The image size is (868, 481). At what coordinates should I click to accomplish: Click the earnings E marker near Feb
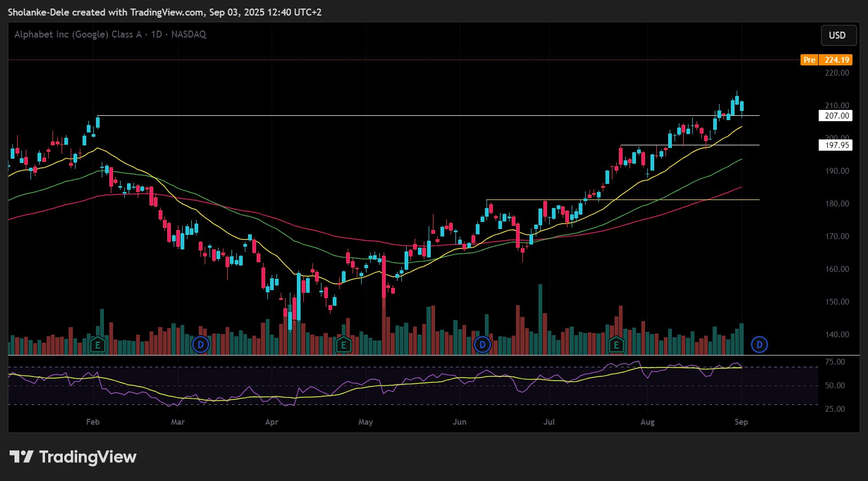click(98, 345)
